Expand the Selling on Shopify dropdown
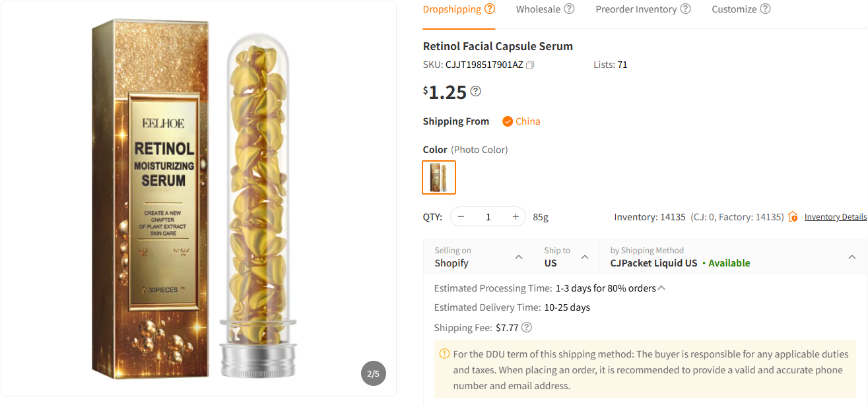This screenshot has width=868, height=405. (519, 257)
